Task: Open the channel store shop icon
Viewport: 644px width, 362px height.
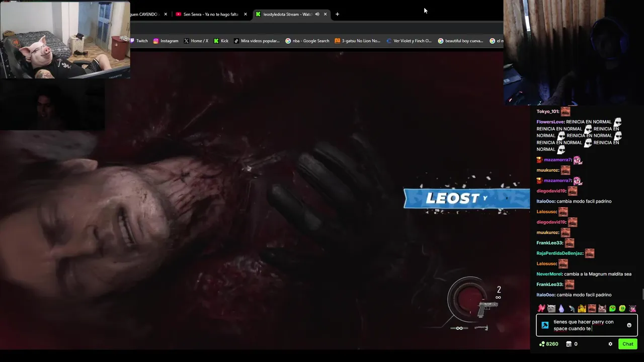Action: [569, 344]
